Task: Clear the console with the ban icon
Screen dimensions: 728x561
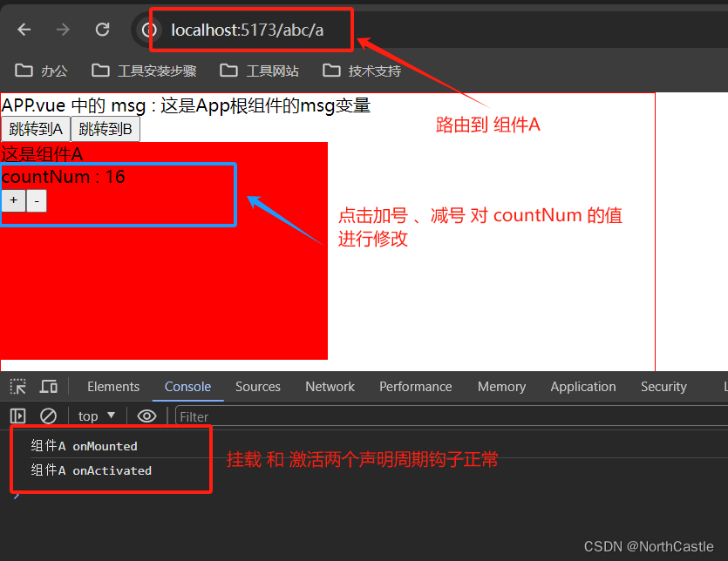Action: (48, 416)
